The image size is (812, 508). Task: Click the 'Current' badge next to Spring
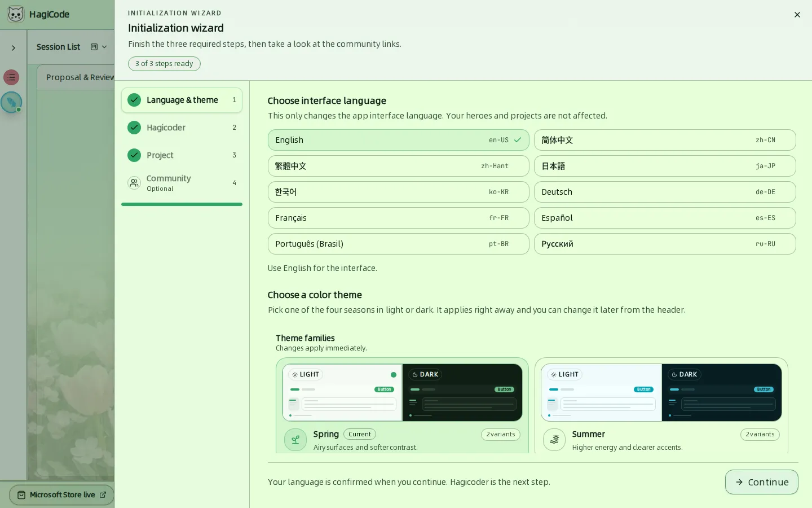[360, 435]
